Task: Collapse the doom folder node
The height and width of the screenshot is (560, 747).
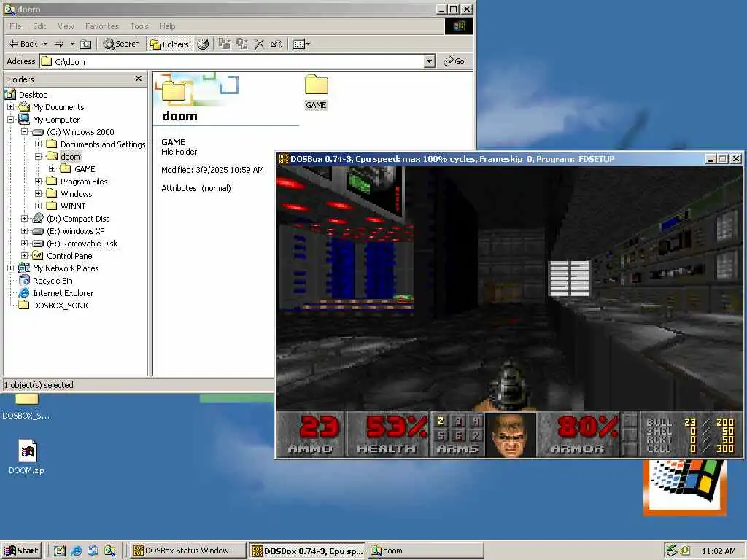Action: [38, 157]
